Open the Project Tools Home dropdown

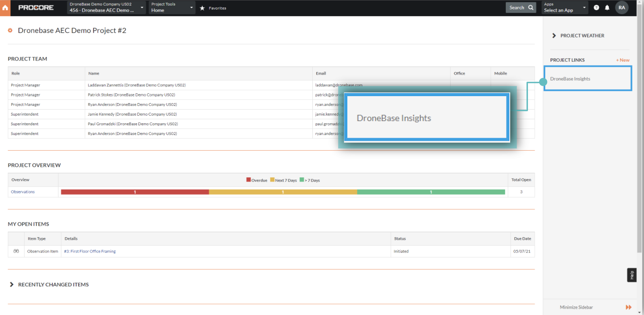[x=172, y=8]
